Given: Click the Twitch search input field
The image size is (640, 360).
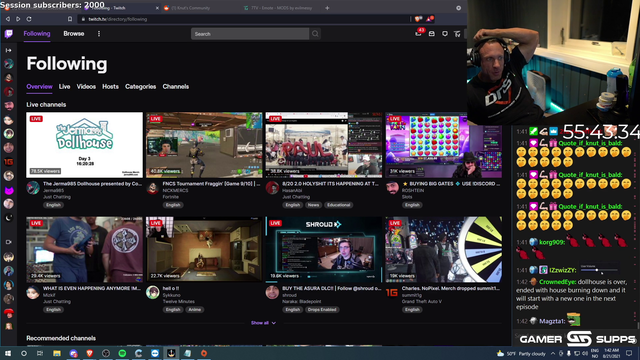Looking at the screenshot, I should [250, 34].
